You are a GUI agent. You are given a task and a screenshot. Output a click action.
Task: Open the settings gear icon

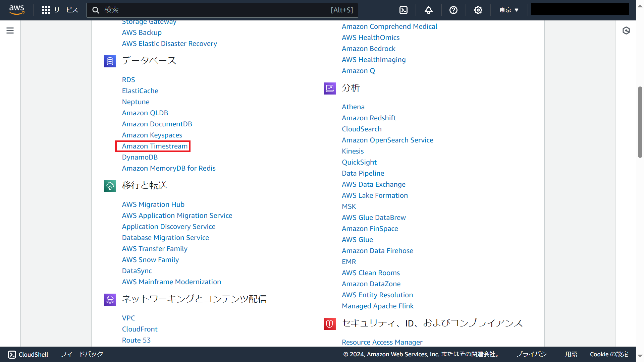coord(478,10)
